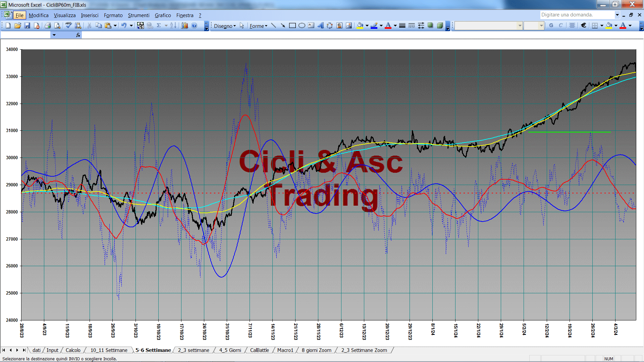Open the Grafico menu
644x362 pixels.
coord(163,15)
